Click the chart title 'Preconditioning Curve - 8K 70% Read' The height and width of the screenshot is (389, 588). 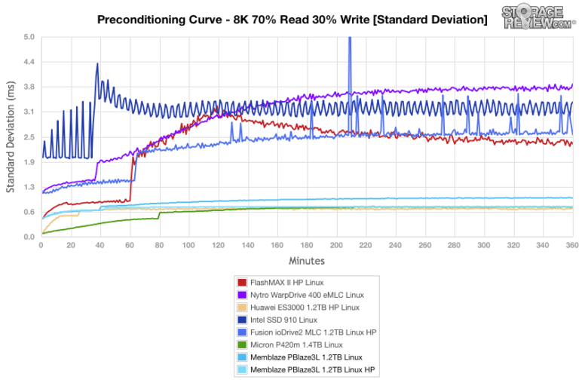tap(292, 20)
